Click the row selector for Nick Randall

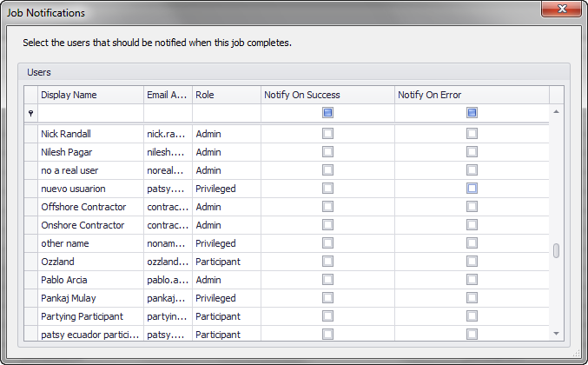pyautogui.click(x=30, y=134)
